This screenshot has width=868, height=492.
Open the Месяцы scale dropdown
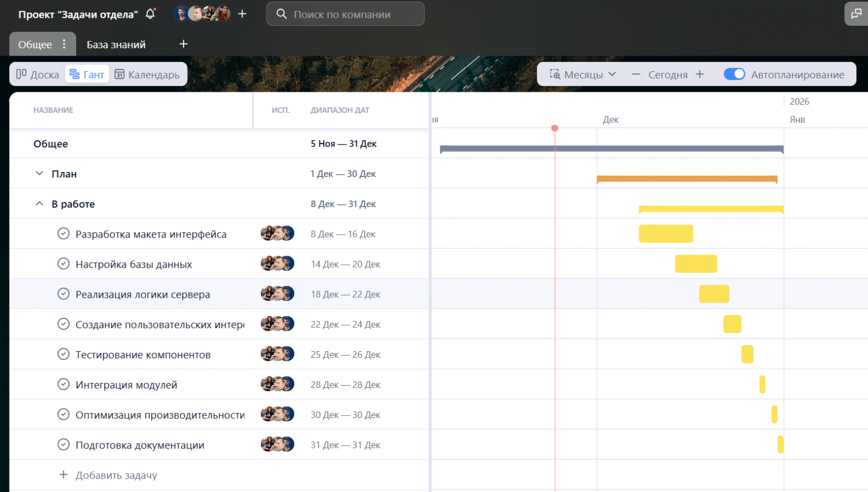pos(583,75)
